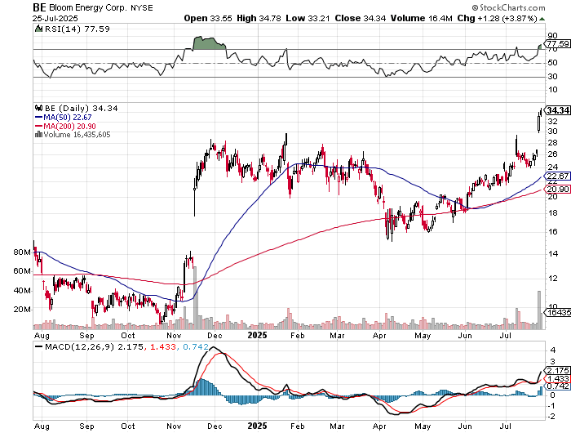Screen dimensions: 571x433
Task: Click the 60M volume axis label
Action: coord(22,271)
